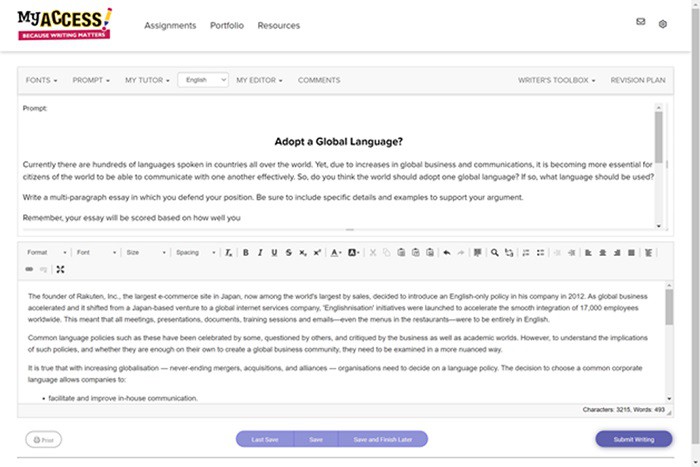
Task: Toggle bold formatting in the editor
Action: tap(246, 253)
